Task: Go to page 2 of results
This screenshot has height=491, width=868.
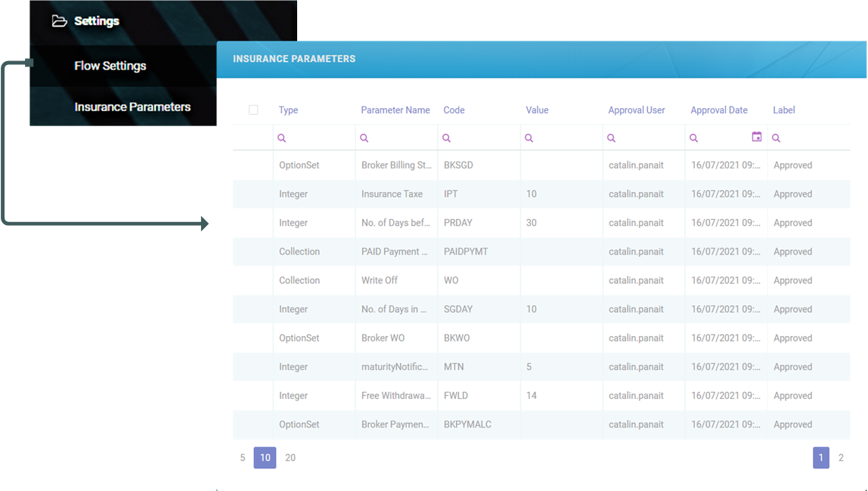Action: click(841, 458)
